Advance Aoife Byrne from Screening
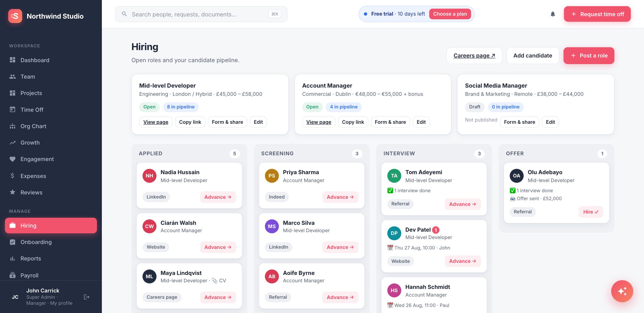Viewport: 644px width, 313px height. pyautogui.click(x=340, y=297)
